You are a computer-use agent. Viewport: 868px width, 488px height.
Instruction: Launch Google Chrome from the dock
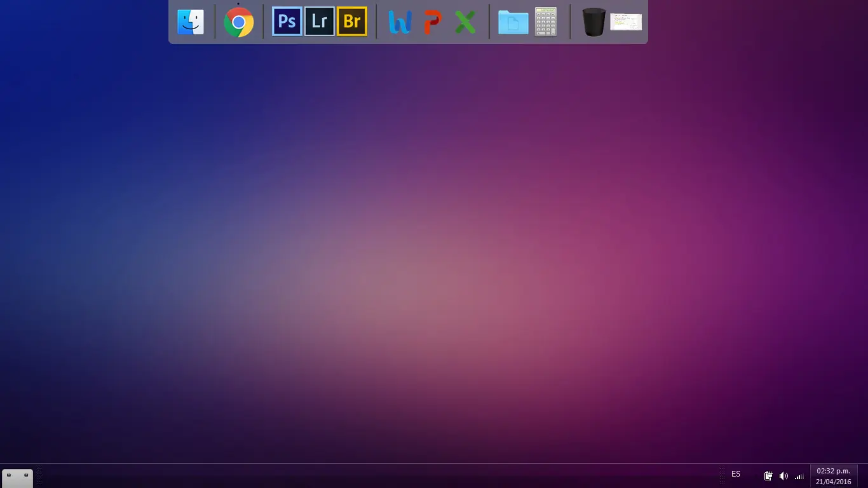239,22
